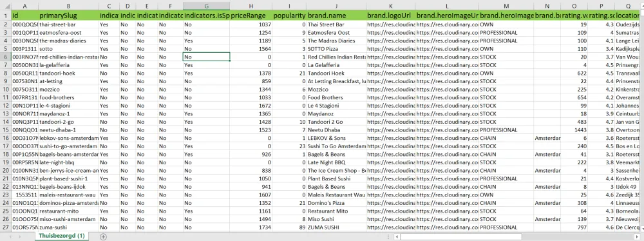The height and width of the screenshot is (241, 644).
Task: Add a new sheet with plus icon
Action: click(x=103, y=236)
